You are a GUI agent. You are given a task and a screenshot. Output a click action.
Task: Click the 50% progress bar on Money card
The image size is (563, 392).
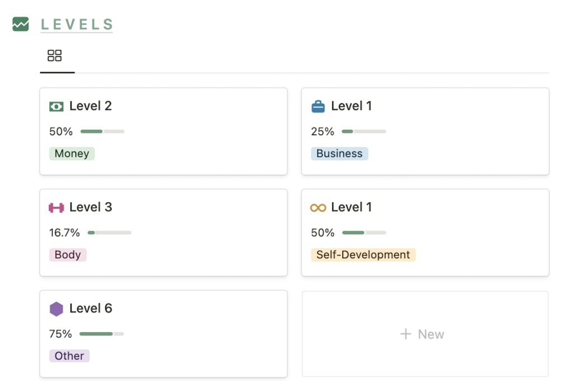click(102, 132)
